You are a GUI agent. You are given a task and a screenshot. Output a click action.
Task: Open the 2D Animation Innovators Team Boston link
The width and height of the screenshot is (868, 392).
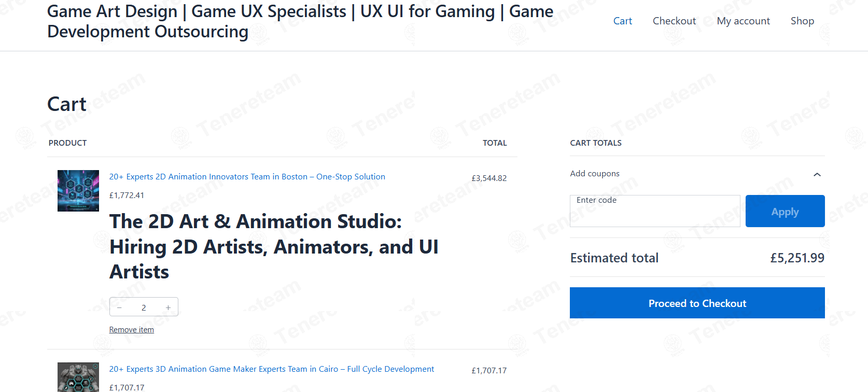click(247, 177)
